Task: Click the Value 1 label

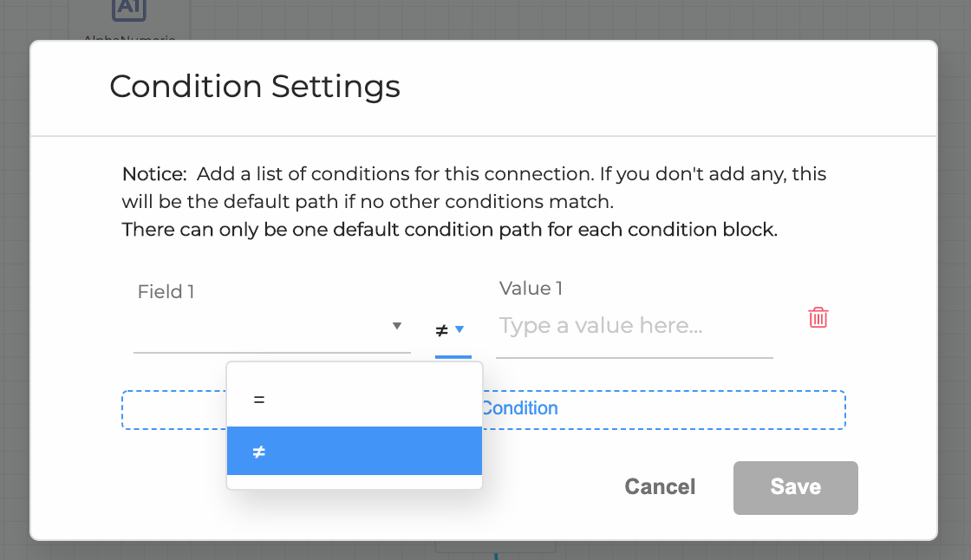Action: (x=530, y=288)
